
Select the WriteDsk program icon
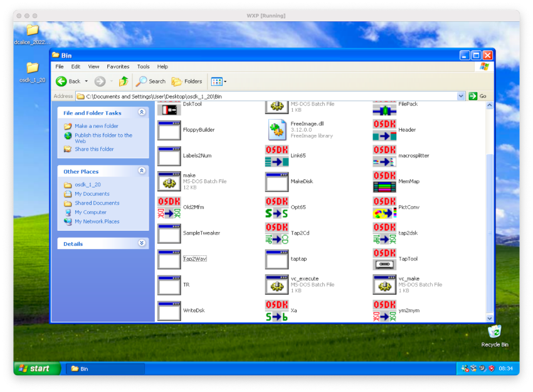169,310
